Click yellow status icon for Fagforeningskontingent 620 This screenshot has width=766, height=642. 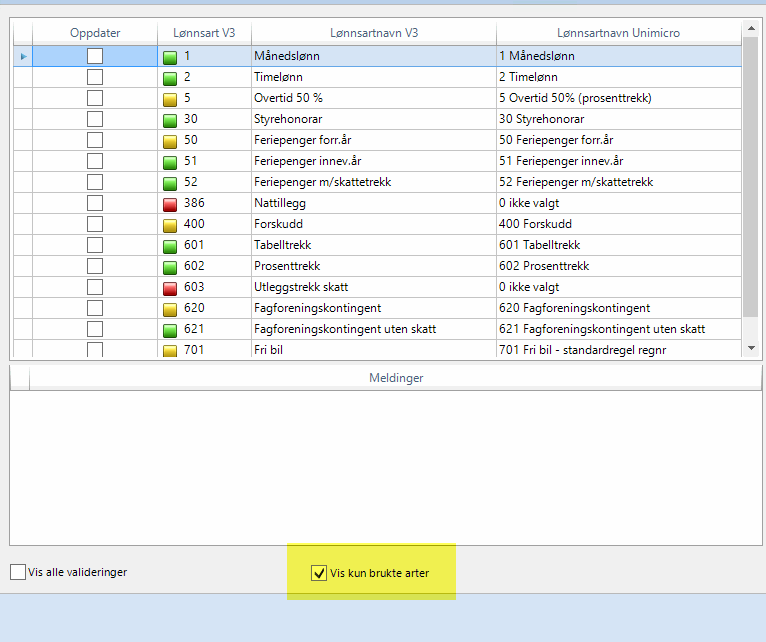(x=170, y=309)
